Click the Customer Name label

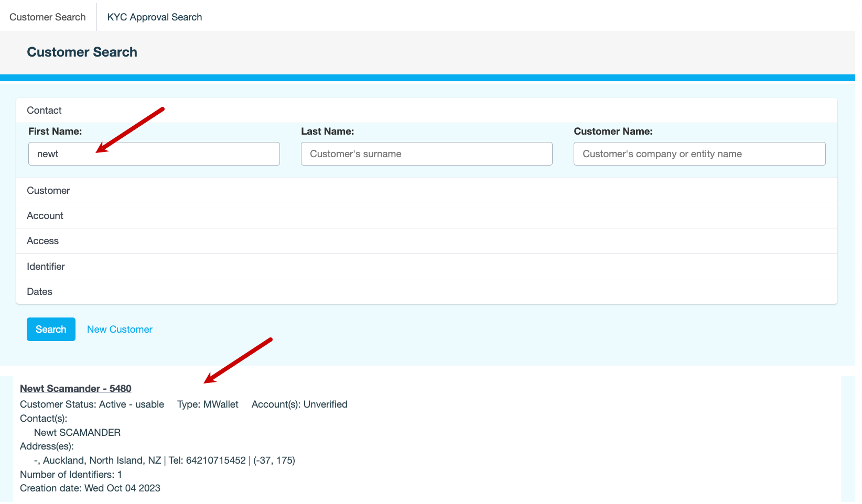[613, 132]
